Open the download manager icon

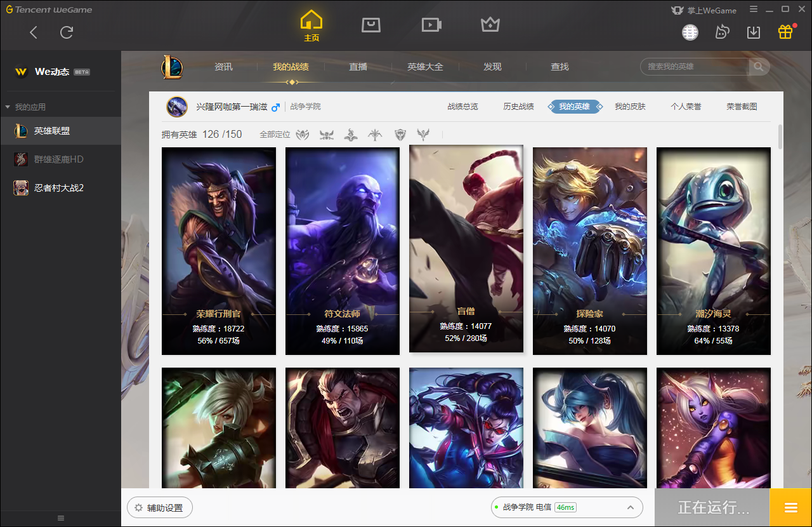[754, 32]
